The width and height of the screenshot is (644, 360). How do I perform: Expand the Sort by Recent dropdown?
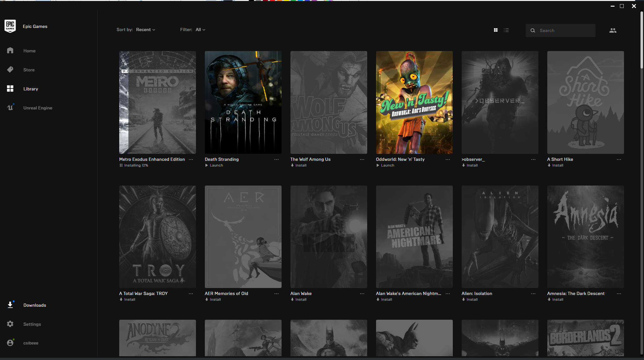pos(146,29)
